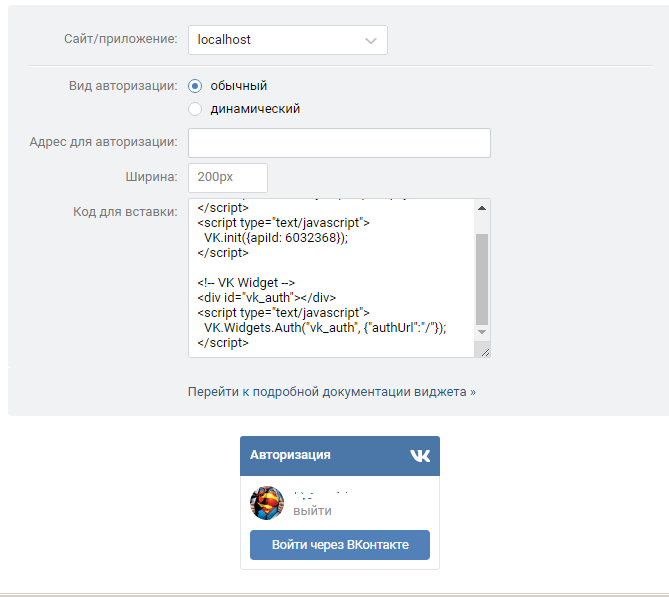Click the Авторизация widget header title
Image resolution: width=669 pixels, height=597 pixels.
290,455
